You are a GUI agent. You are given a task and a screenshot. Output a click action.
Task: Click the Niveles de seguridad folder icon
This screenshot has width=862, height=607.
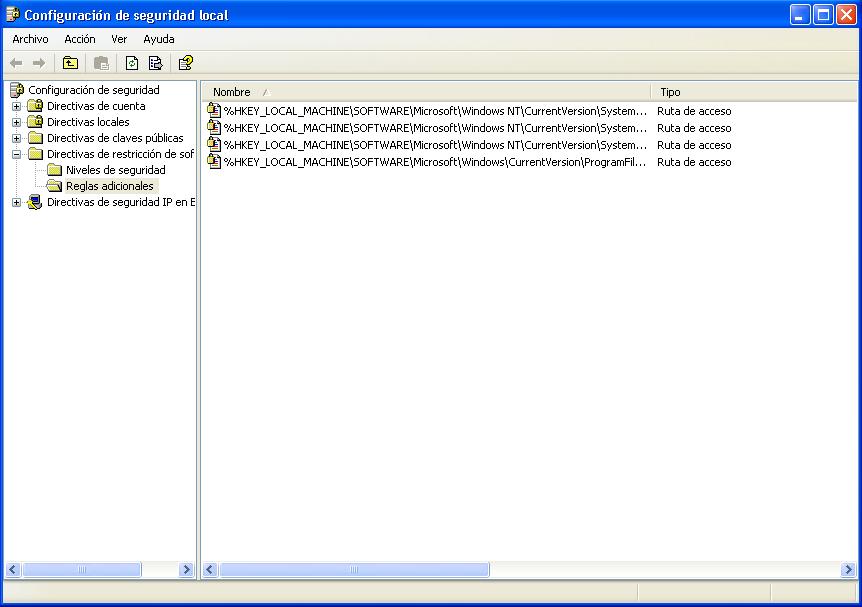pyautogui.click(x=54, y=170)
